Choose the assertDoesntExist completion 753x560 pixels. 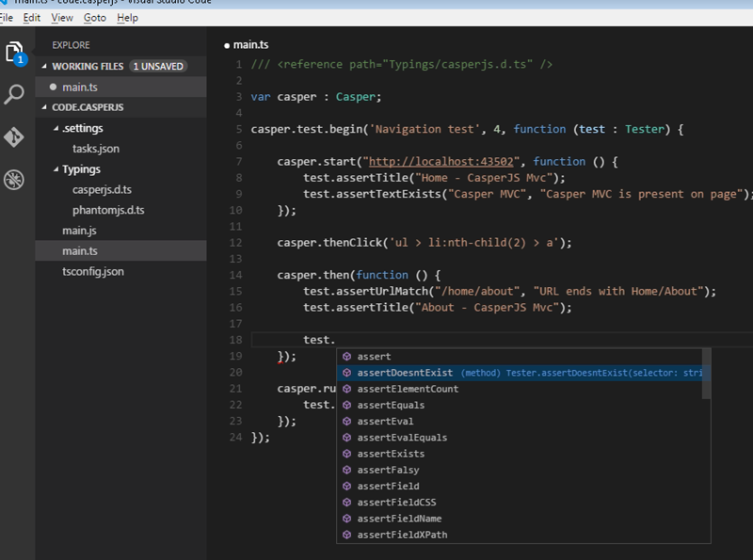pyautogui.click(x=520, y=373)
